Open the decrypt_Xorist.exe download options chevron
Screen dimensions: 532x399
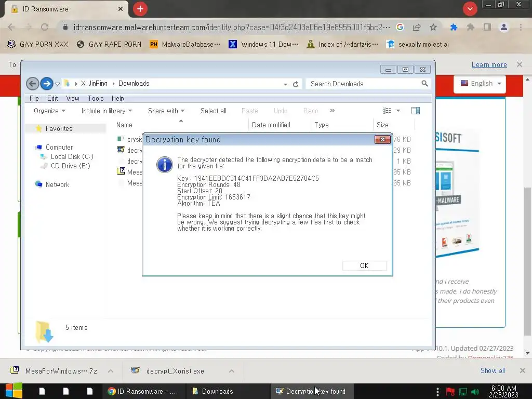(232, 371)
